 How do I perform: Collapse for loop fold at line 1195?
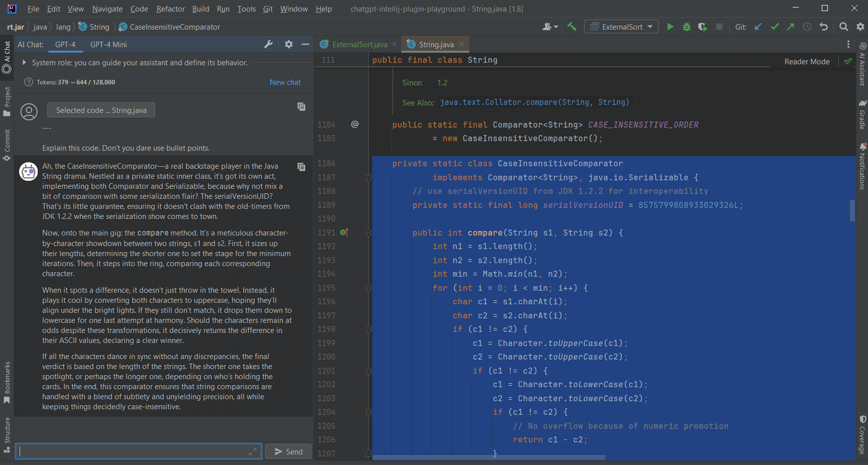[x=368, y=288]
